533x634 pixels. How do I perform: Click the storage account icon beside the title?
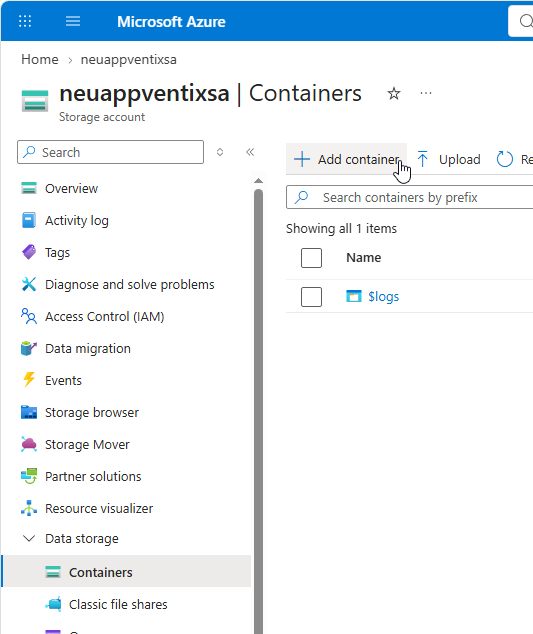click(x=35, y=101)
